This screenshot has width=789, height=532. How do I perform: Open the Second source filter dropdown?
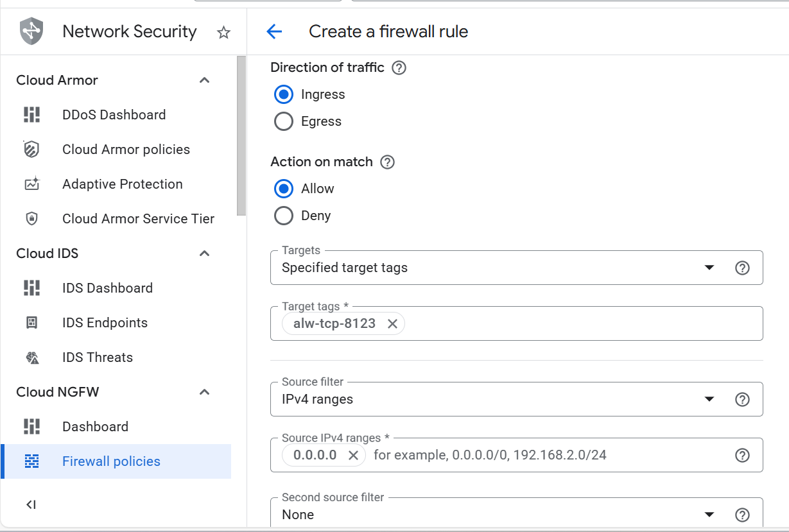[x=709, y=514]
